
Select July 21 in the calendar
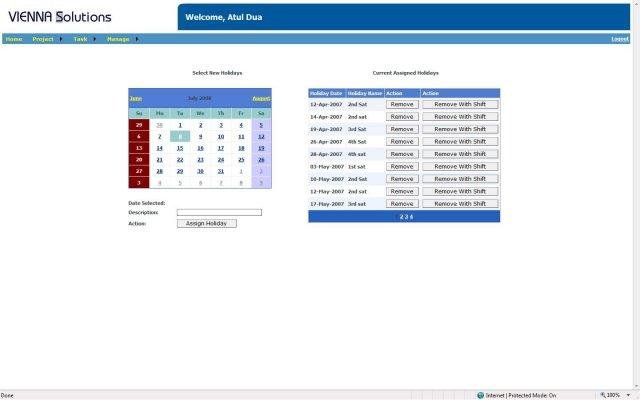(x=160, y=160)
